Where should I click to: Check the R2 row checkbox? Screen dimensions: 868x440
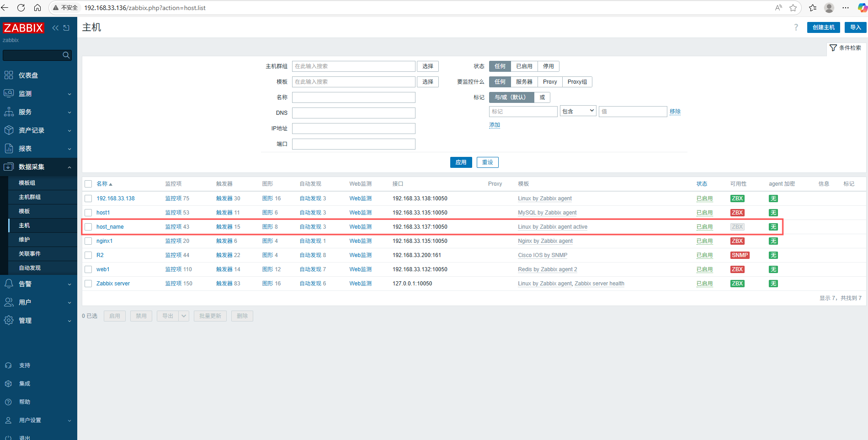(x=88, y=255)
